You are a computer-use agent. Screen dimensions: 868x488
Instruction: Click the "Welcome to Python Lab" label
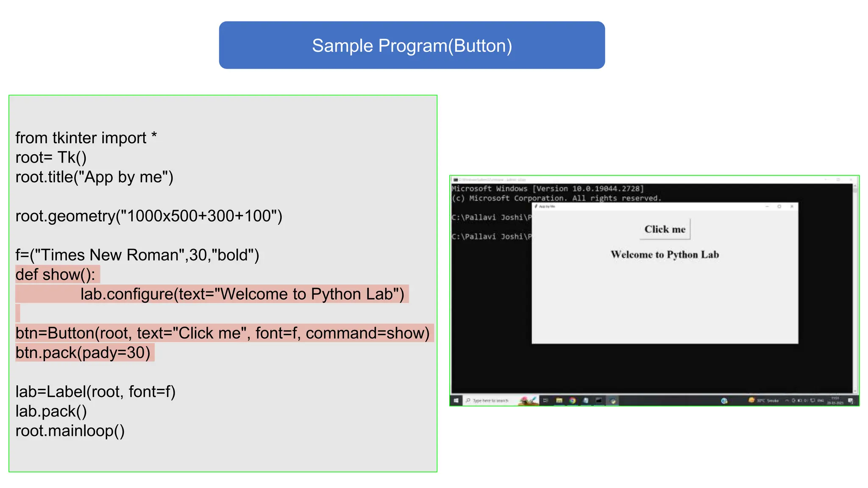[665, 255]
